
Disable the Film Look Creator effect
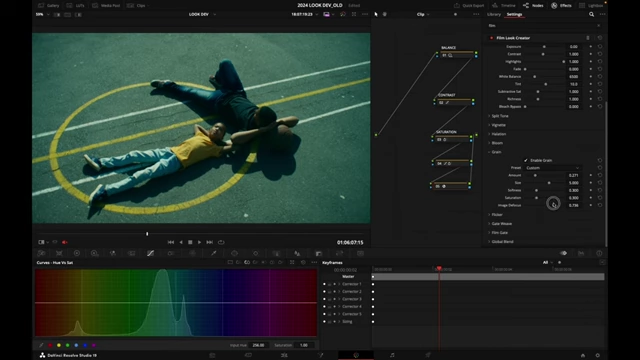click(491, 38)
